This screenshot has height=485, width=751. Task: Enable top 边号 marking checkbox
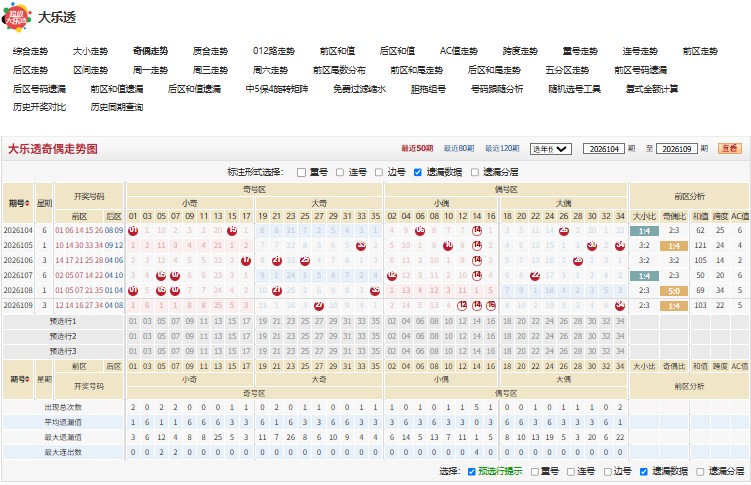tap(379, 172)
